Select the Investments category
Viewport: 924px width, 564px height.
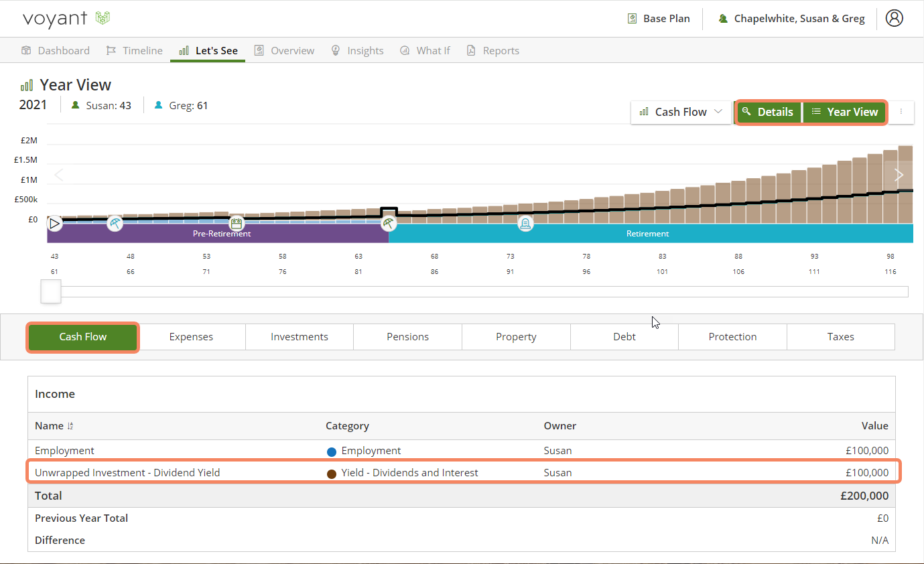click(x=300, y=337)
